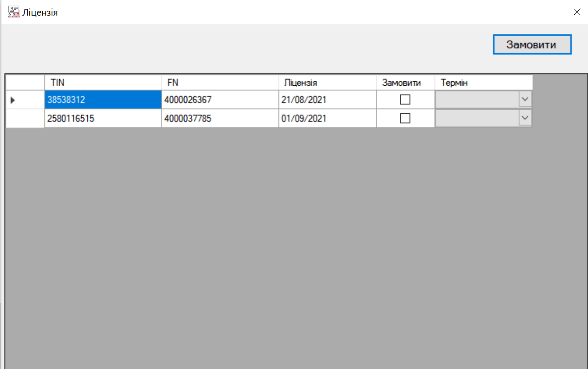Select the cell with TIN 2580116515
588x369 pixels.
pyautogui.click(x=103, y=118)
